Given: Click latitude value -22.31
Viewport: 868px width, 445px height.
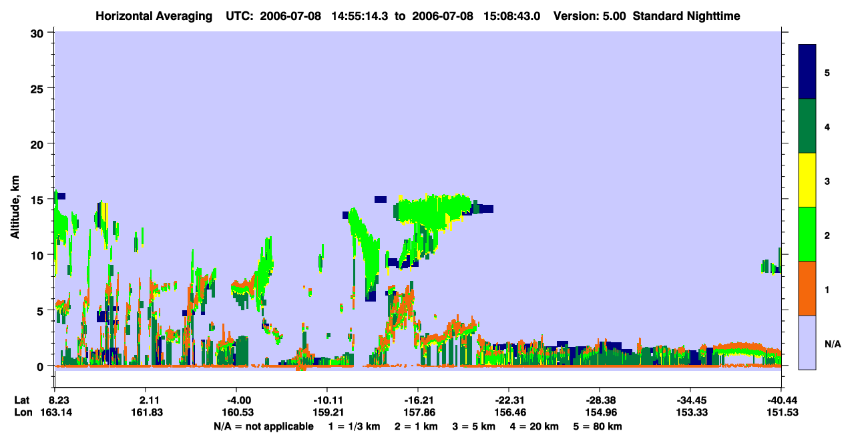Looking at the screenshot, I should pyautogui.click(x=509, y=400).
